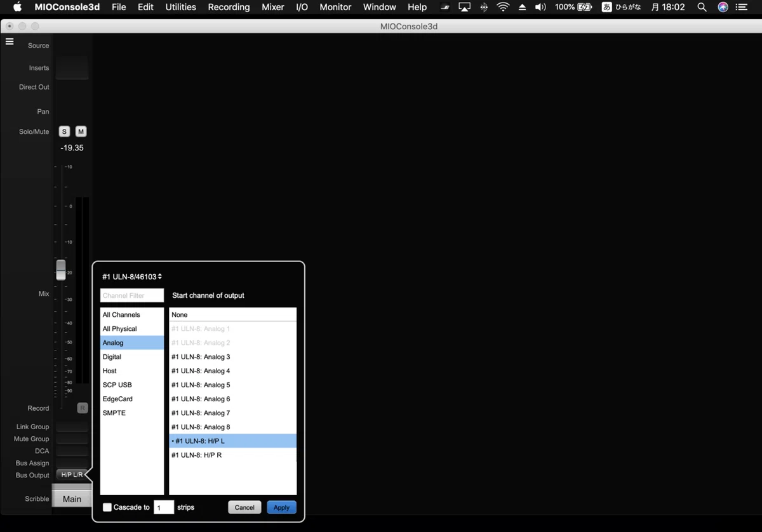Enable the Cascade to checkbox
Image resolution: width=762 pixels, height=532 pixels.
(x=107, y=507)
